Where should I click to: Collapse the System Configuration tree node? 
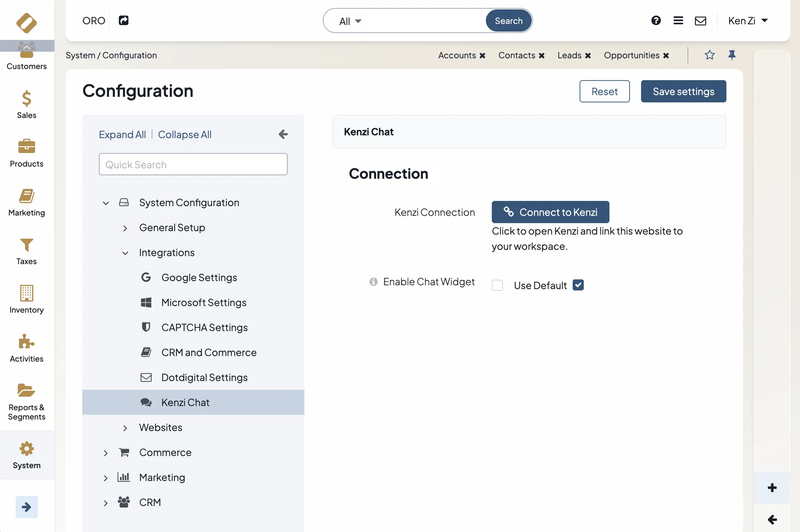pos(106,203)
